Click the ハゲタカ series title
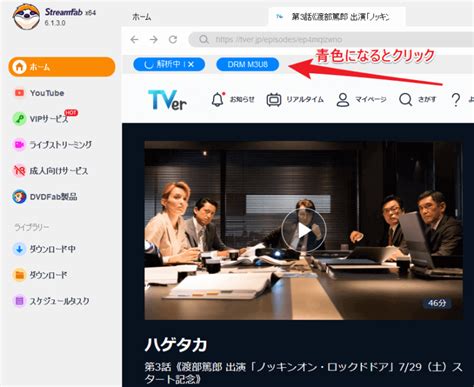Image resolution: width=474 pixels, height=387 pixels. click(176, 345)
